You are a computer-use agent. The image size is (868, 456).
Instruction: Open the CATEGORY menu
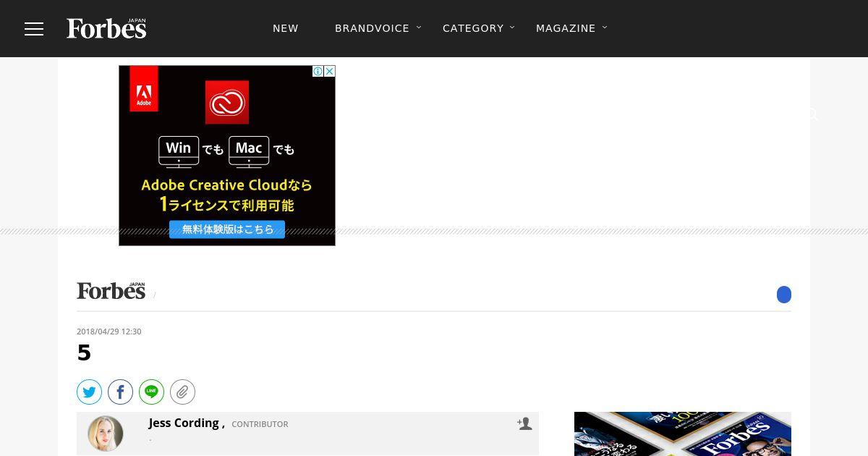(473, 28)
